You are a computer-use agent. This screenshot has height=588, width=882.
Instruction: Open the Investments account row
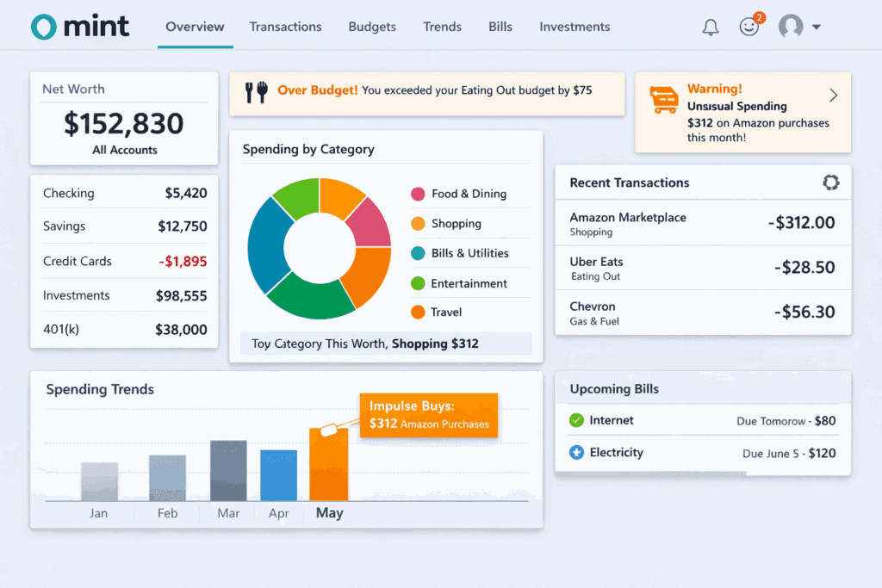(x=124, y=295)
